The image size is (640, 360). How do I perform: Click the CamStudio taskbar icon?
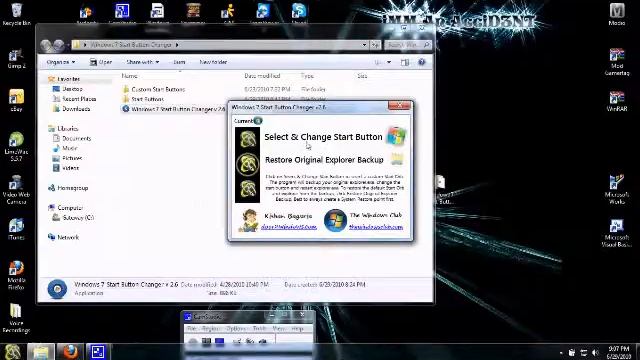pyautogui.click(x=98, y=351)
